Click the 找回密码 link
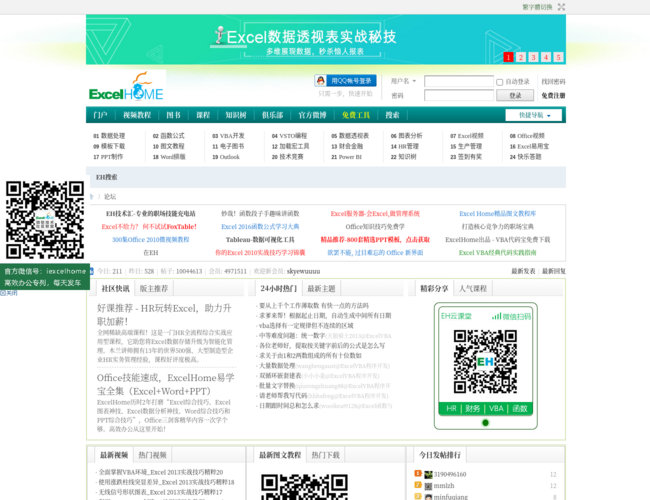Image resolution: width=650 pixels, height=500 pixels. coord(553,82)
